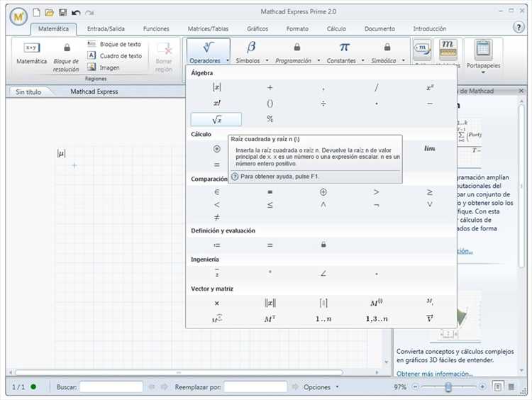Insert exponent x^y operator

[430, 87]
